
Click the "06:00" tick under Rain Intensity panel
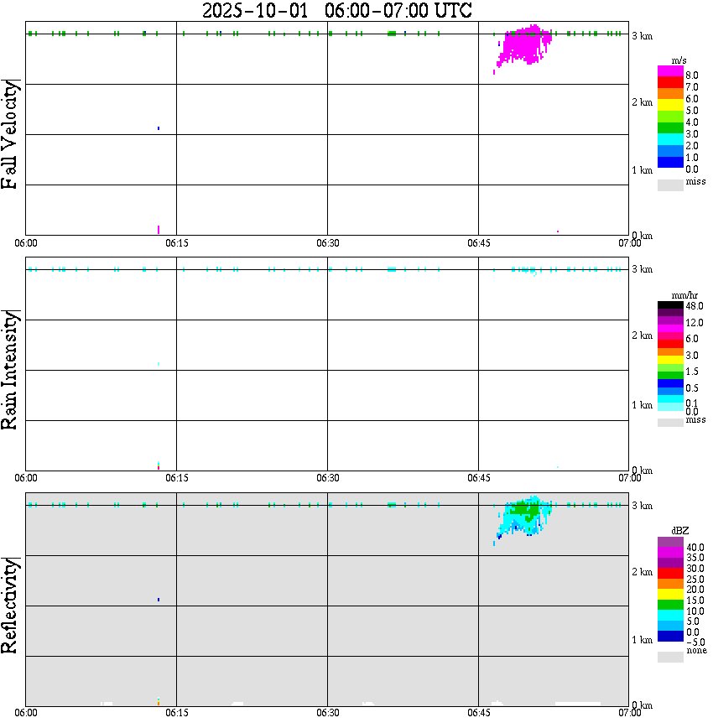25,478
